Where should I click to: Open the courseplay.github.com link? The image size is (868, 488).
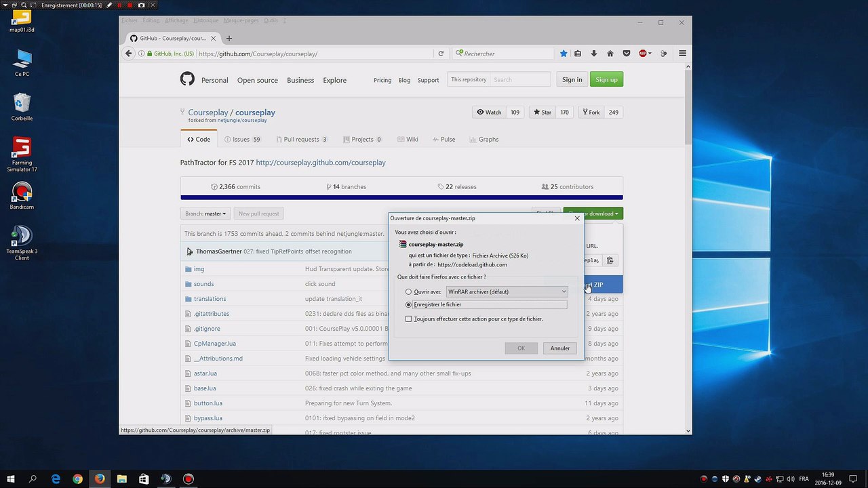[321, 163]
